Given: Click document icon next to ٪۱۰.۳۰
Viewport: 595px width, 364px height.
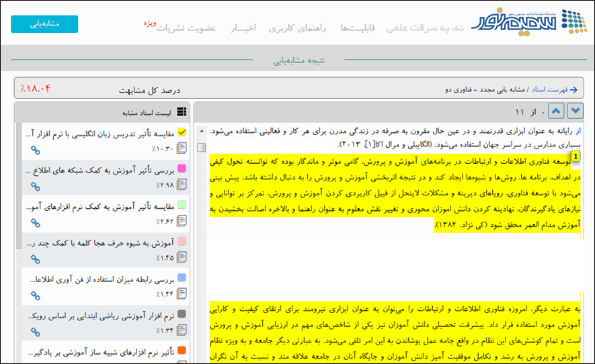Looking at the screenshot, I should click(x=182, y=148).
